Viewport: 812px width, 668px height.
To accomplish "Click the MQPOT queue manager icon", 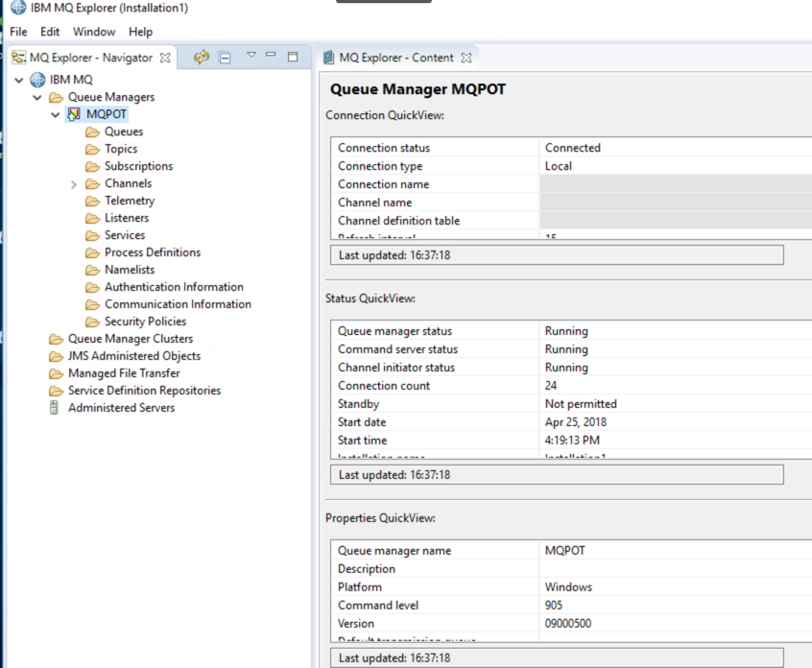I will [x=74, y=114].
